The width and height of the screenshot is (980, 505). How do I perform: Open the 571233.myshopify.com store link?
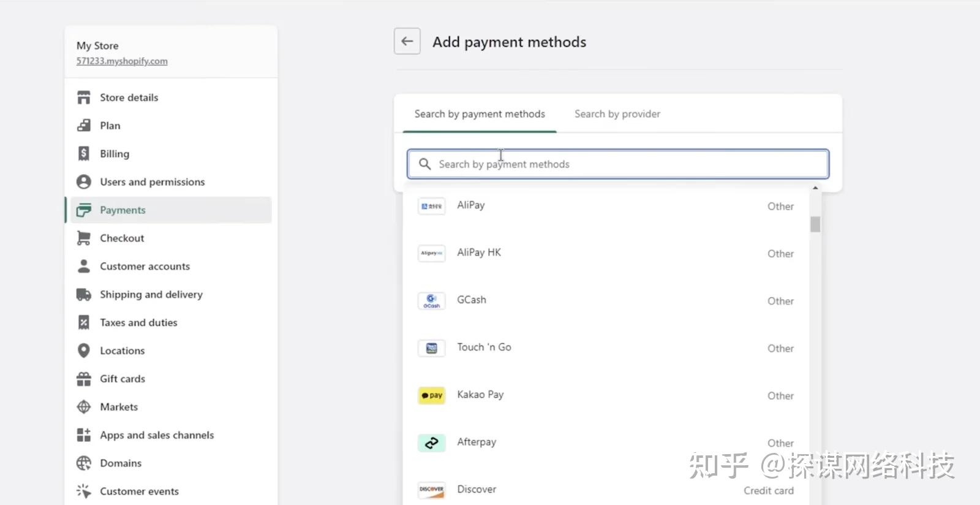point(122,61)
